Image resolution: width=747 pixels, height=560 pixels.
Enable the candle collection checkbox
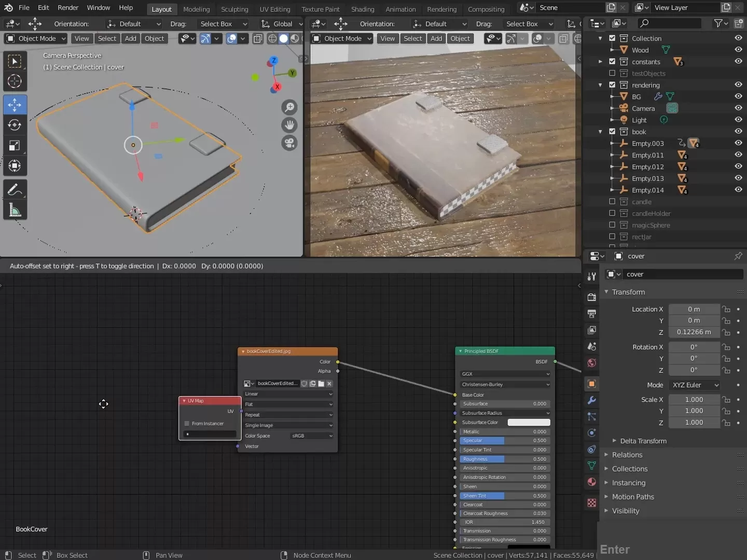click(612, 201)
